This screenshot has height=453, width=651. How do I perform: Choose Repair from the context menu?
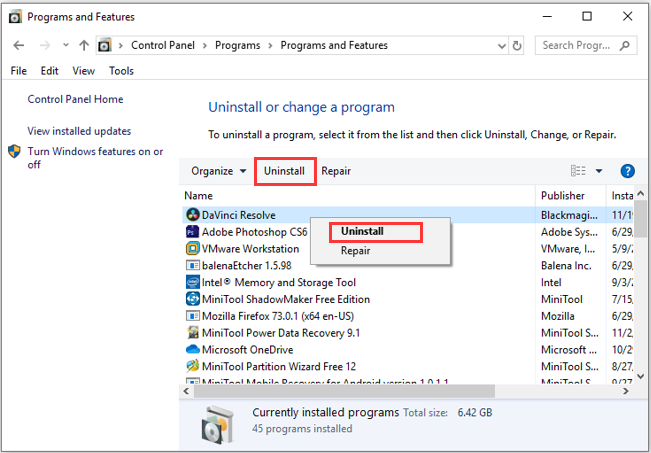355,251
